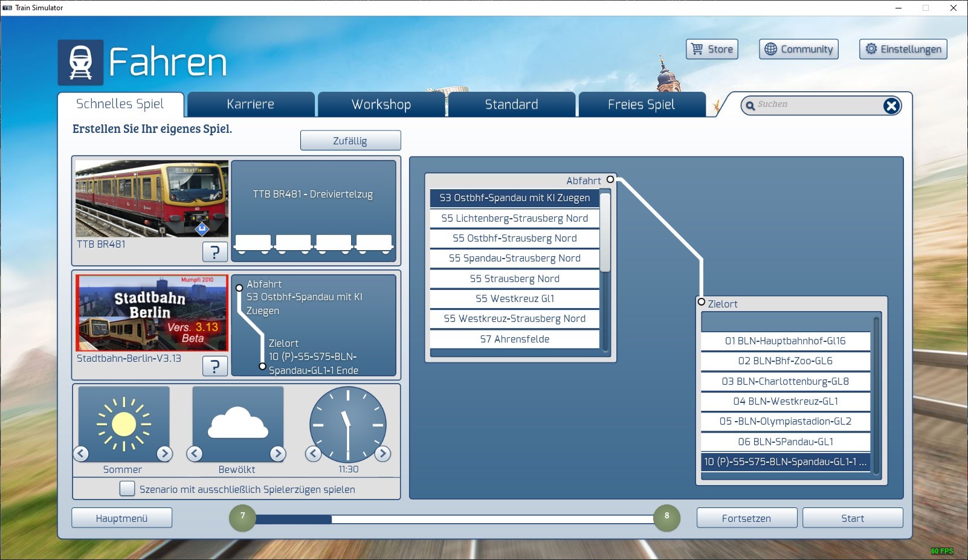Click the Dreiviertelzug consist panel
The height and width of the screenshot is (560, 968).
pyautogui.click(x=314, y=210)
